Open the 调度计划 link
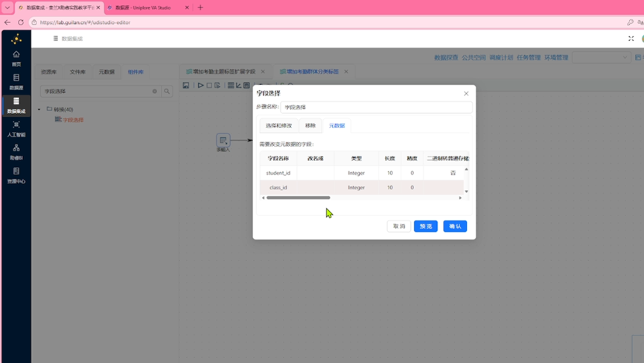644x363 pixels. (x=501, y=57)
